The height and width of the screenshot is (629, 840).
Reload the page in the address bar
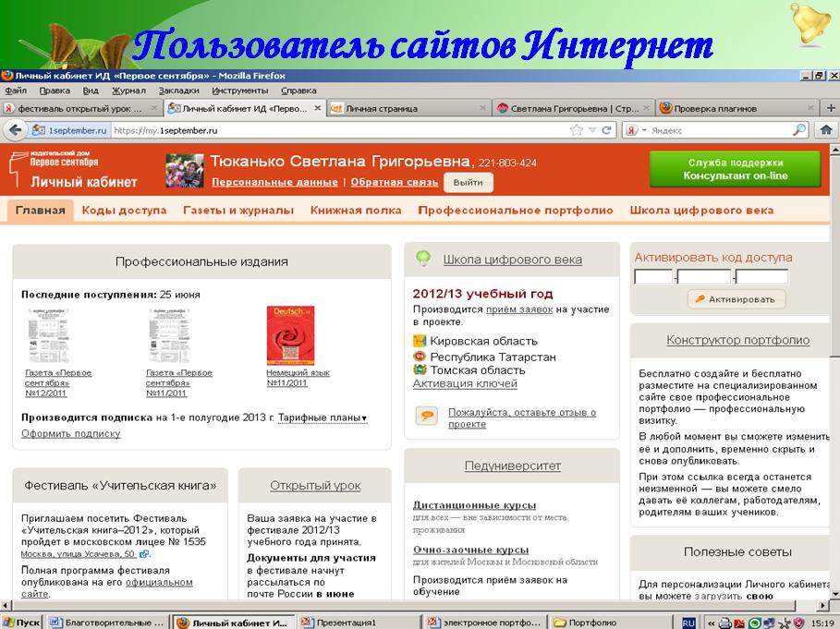click(x=606, y=130)
